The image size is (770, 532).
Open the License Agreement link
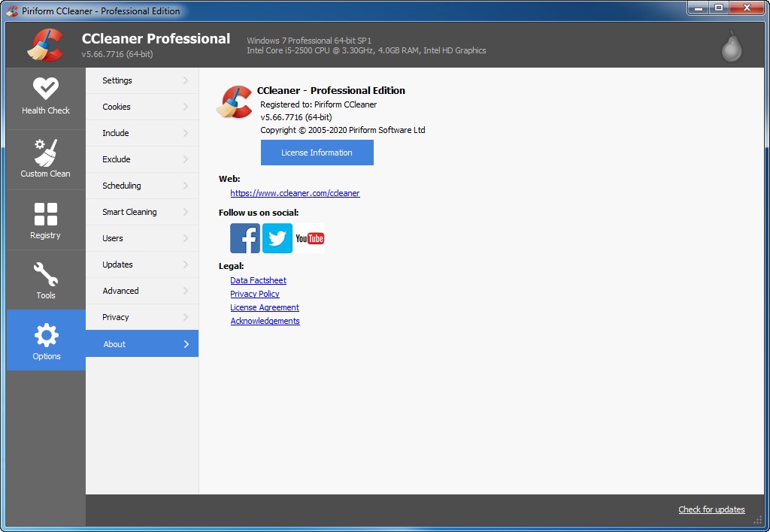coord(265,307)
